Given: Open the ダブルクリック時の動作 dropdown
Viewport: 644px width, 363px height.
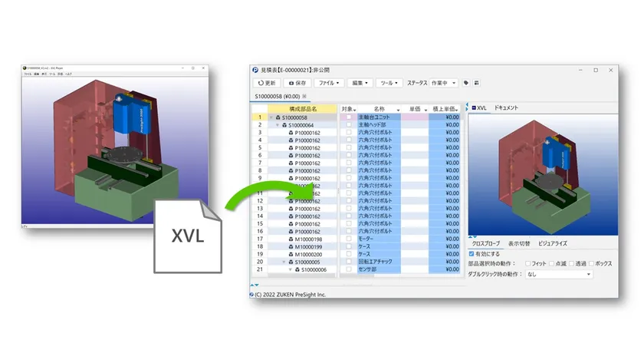Looking at the screenshot, I should click(x=559, y=274).
